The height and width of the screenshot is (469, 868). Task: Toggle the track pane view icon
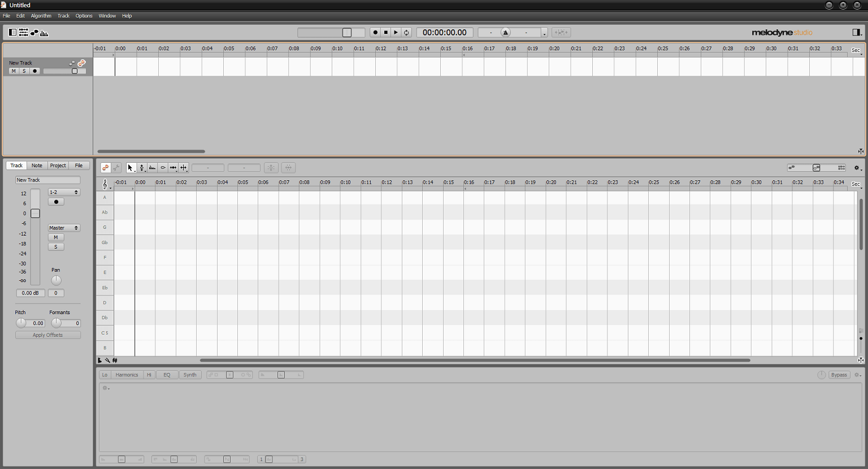13,33
